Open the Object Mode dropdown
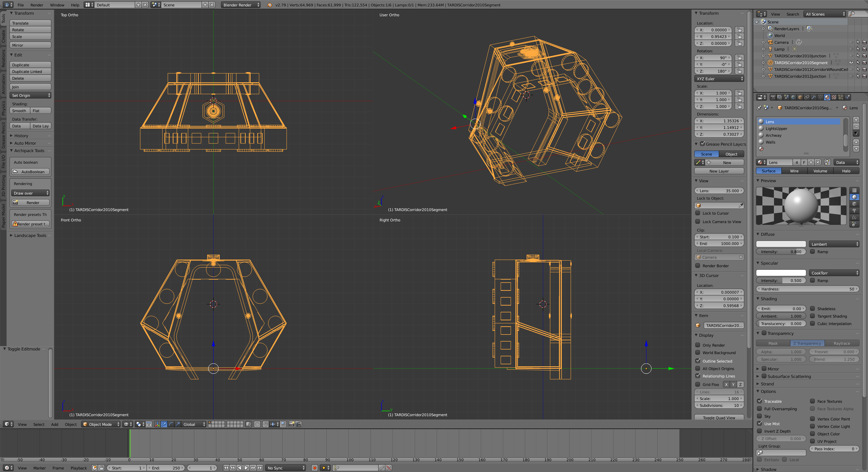The image size is (868, 472). click(x=101, y=424)
